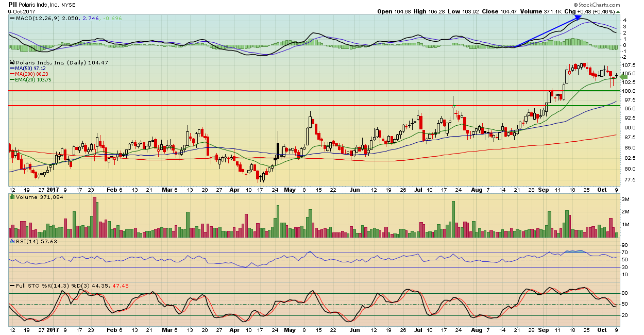Click the 9-Oct-2017 chart date

click(22, 11)
